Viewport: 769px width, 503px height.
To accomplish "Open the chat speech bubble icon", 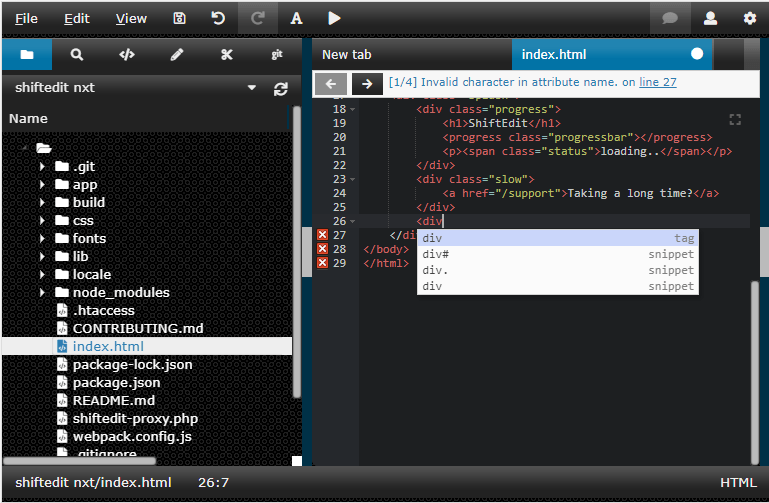I will click(670, 18).
